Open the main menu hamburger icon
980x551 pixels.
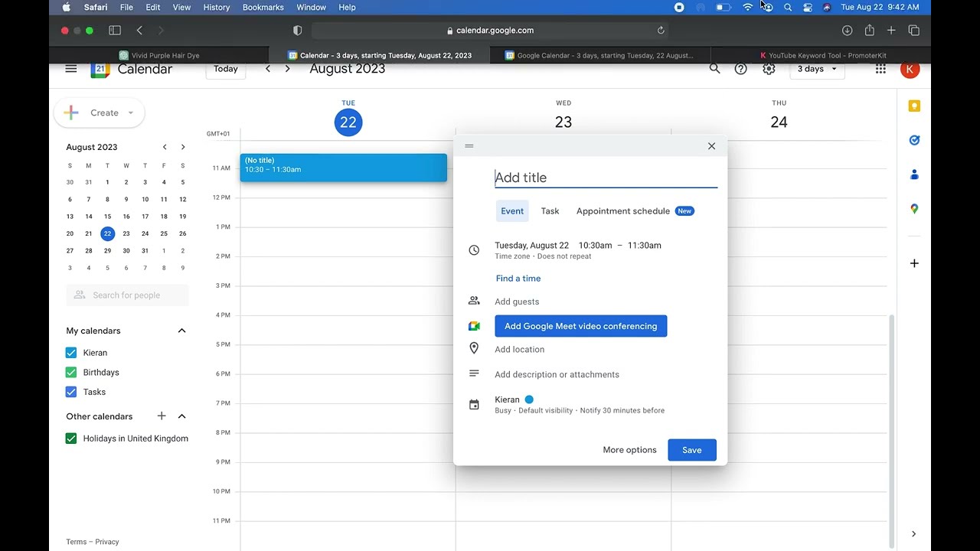tap(71, 69)
